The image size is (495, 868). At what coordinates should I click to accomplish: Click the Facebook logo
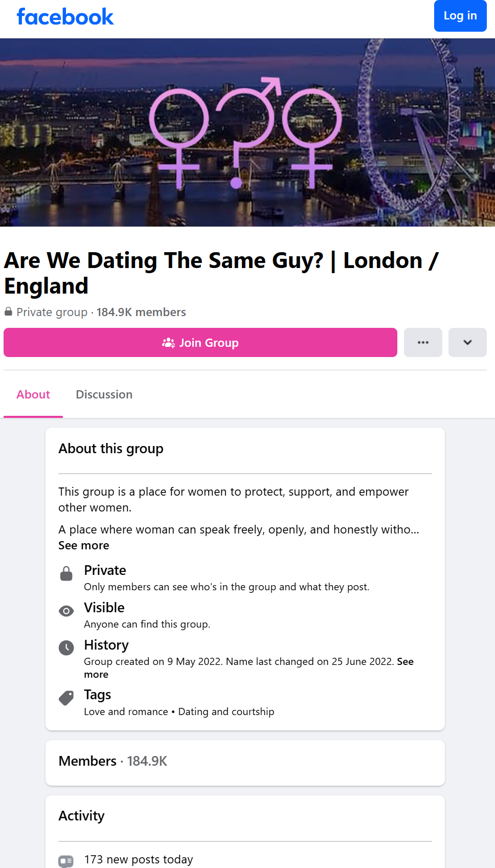coord(65,17)
